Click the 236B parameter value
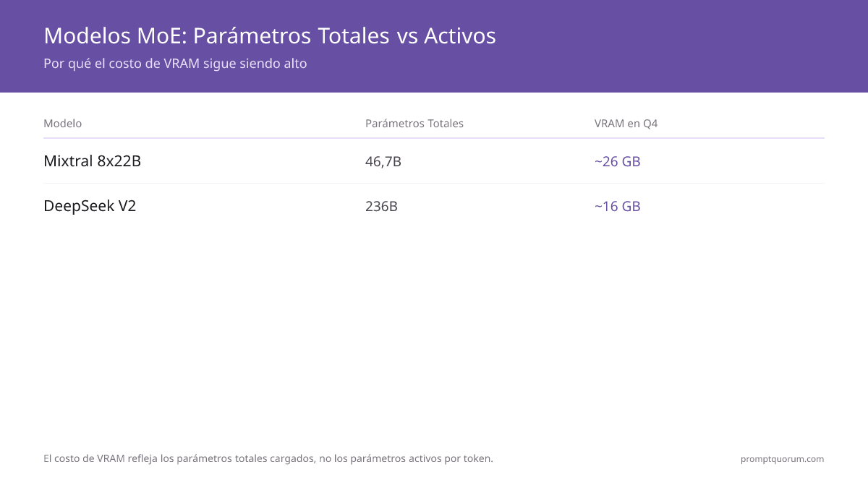 (382, 206)
